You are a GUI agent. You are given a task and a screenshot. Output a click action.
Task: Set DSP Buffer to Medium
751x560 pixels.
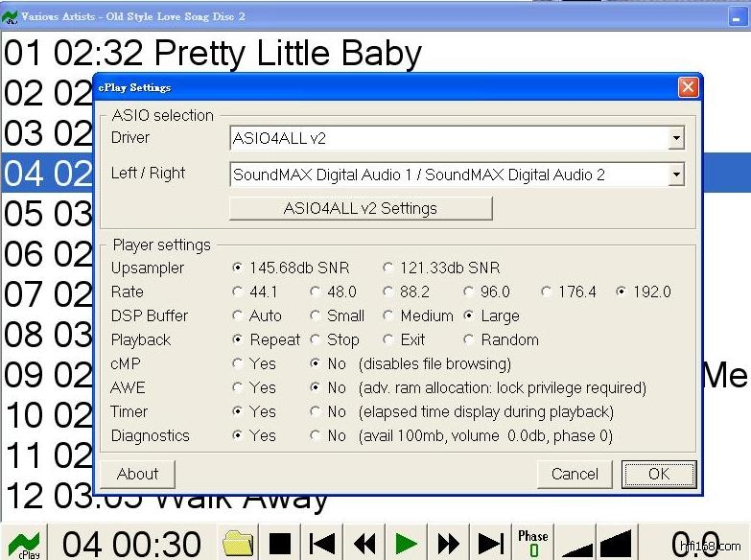(x=388, y=315)
